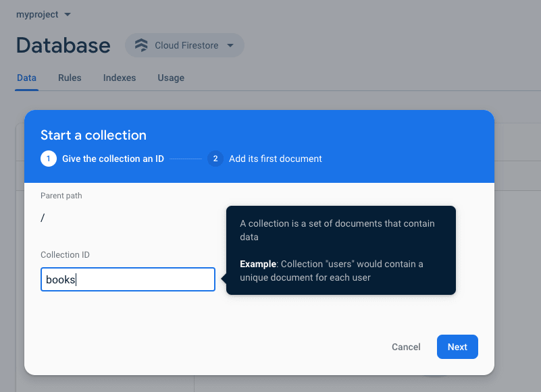Click Next to proceed to document creation

click(457, 347)
